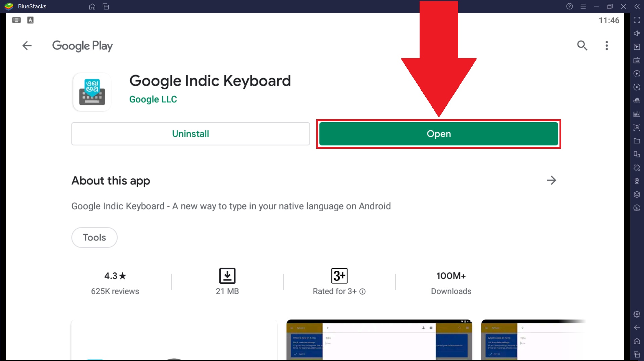This screenshot has width=644, height=361.
Task: Expand the About this app section
Action: click(x=552, y=180)
